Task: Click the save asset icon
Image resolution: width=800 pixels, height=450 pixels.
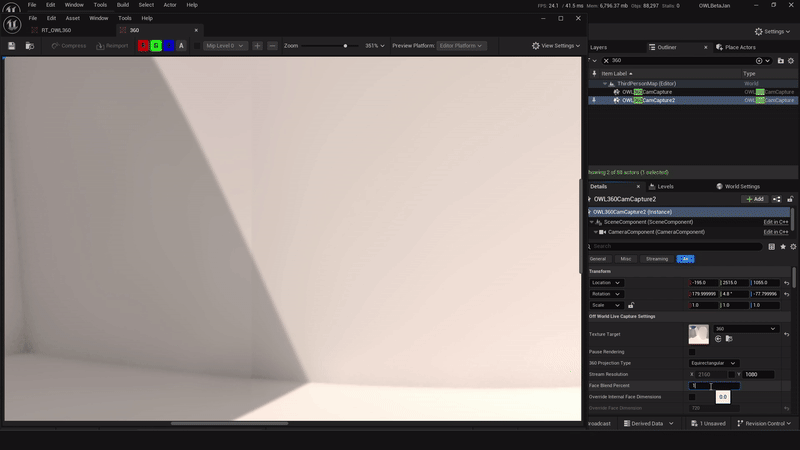Action: click(11, 46)
